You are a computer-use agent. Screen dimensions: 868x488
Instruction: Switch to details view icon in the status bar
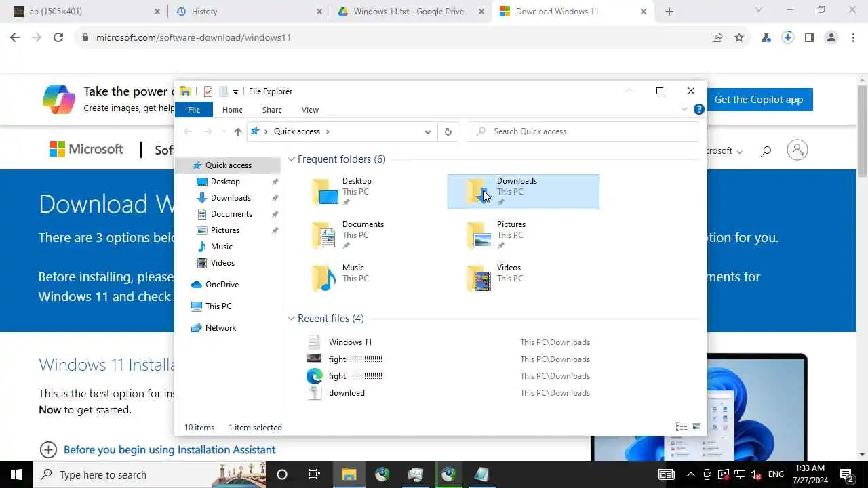coord(681,427)
